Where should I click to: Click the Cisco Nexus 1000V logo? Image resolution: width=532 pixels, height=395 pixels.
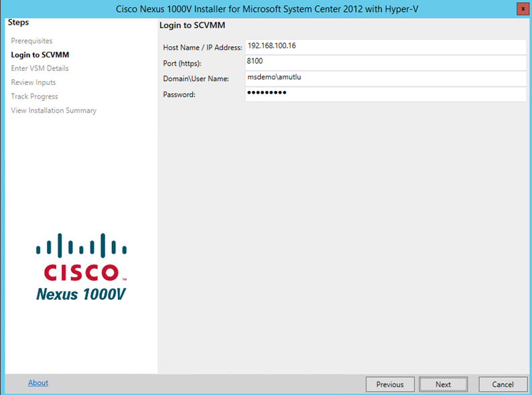click(x=82, y=267)
